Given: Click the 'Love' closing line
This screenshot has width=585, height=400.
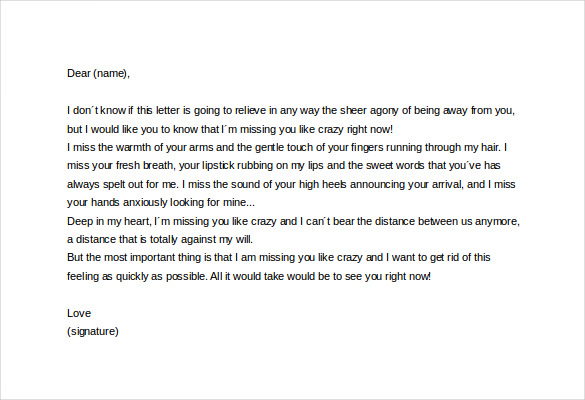Looking at the screenshot, I should [x=79, y=313].
